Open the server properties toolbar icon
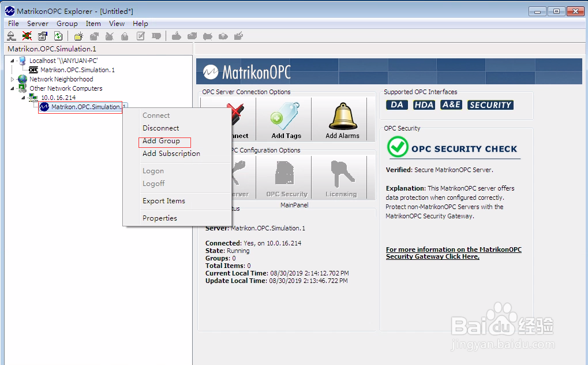The width and height of the screenshot is (588, 365). [42, 35]
